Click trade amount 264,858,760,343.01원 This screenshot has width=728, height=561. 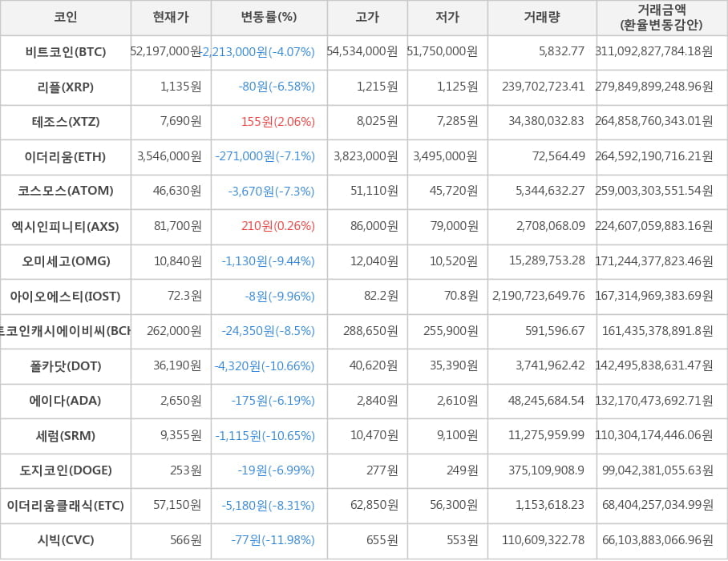654,121
